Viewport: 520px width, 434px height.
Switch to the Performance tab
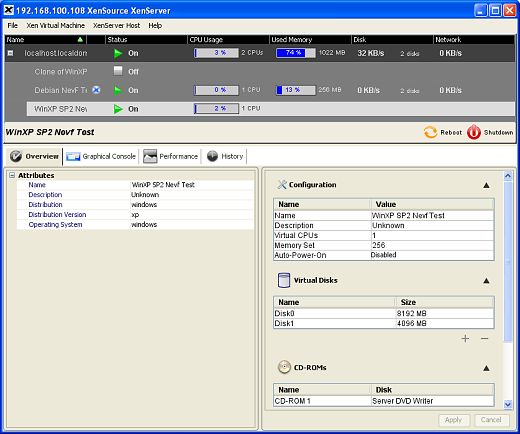[170, 156]
